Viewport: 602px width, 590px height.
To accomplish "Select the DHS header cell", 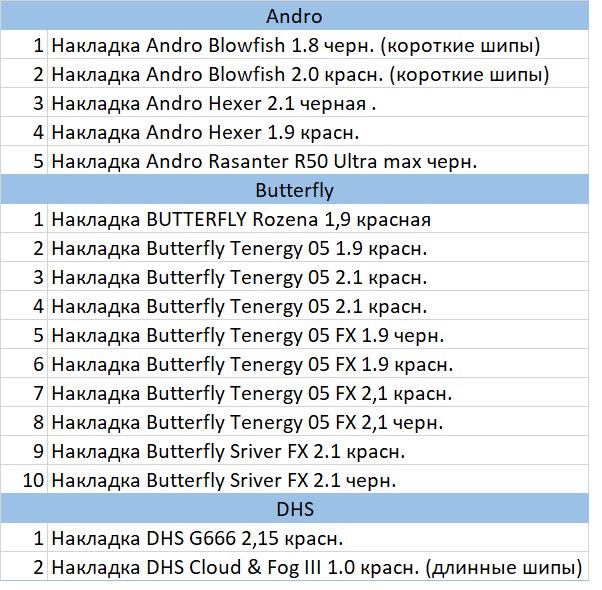I will 294,509.
